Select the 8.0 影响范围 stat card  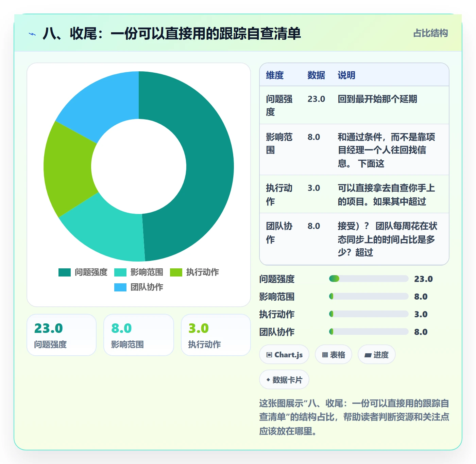click(x=139, y=335)
